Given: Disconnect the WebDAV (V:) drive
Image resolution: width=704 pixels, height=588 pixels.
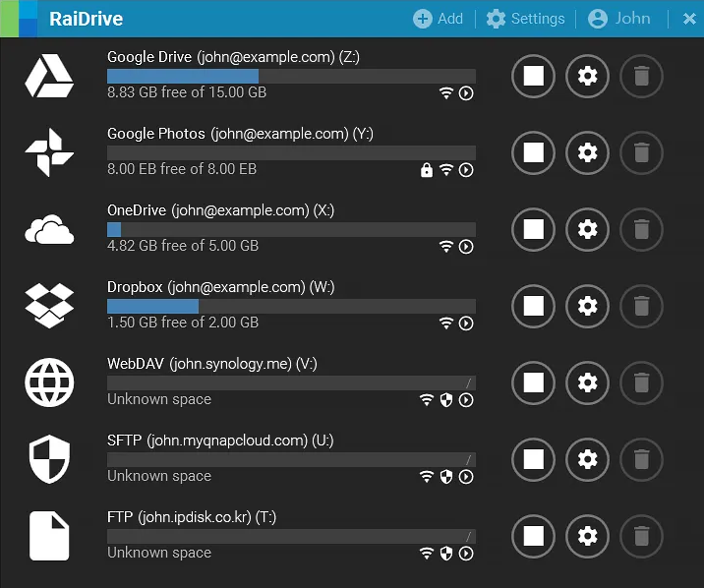Looking at the screenshot, I should point(533,382).
